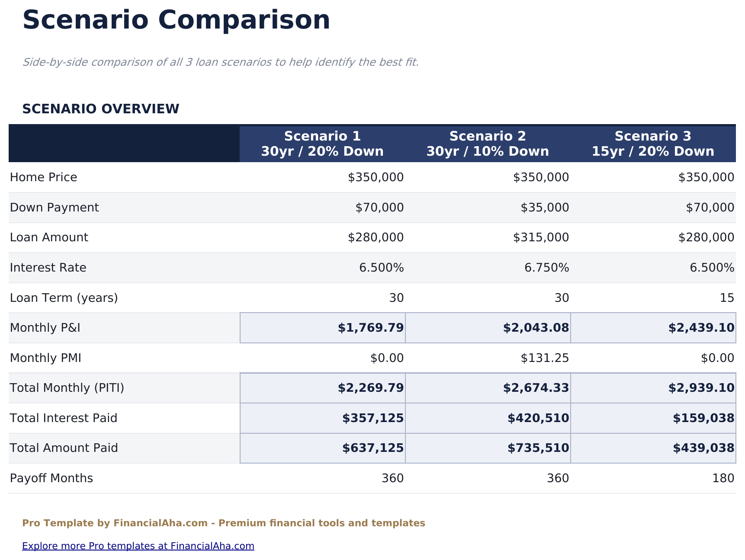Click Scenario 2 Total Interest Paid $420,510
Viewport: 745px width, 560px height.
(536, 418)
